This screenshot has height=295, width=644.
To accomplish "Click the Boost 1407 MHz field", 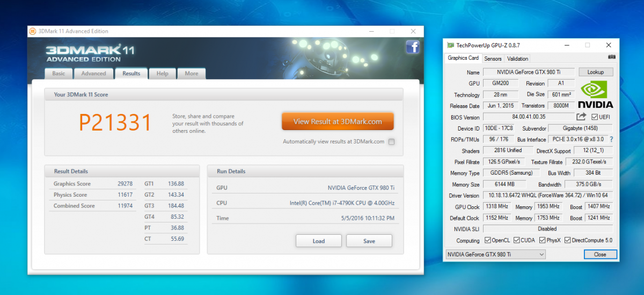I will point(598,206).
